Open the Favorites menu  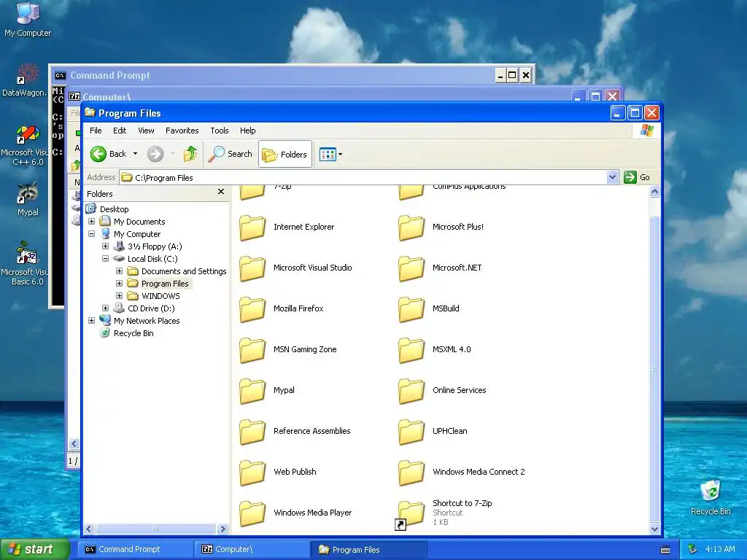(x=182, y=131)
